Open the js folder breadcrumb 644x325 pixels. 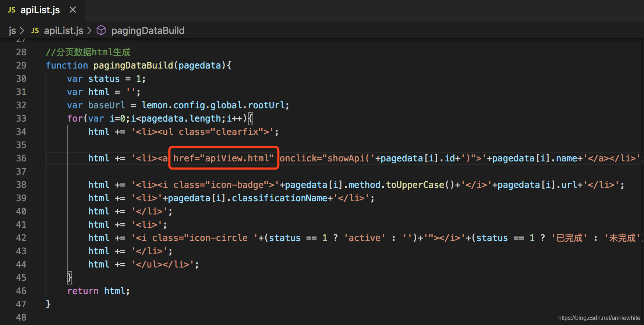pyautogui.click(x=12, y=31)
